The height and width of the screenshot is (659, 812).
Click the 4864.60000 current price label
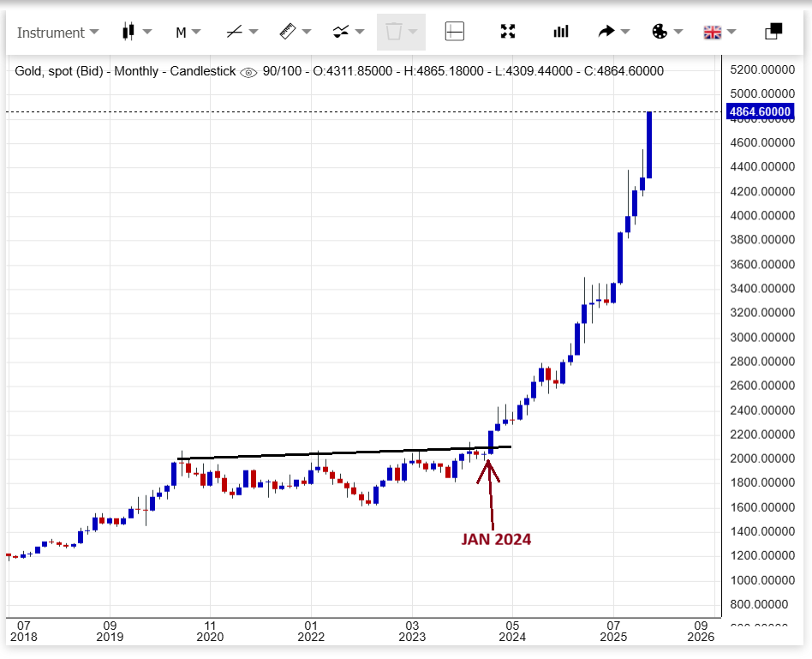(x=759, y=112)
